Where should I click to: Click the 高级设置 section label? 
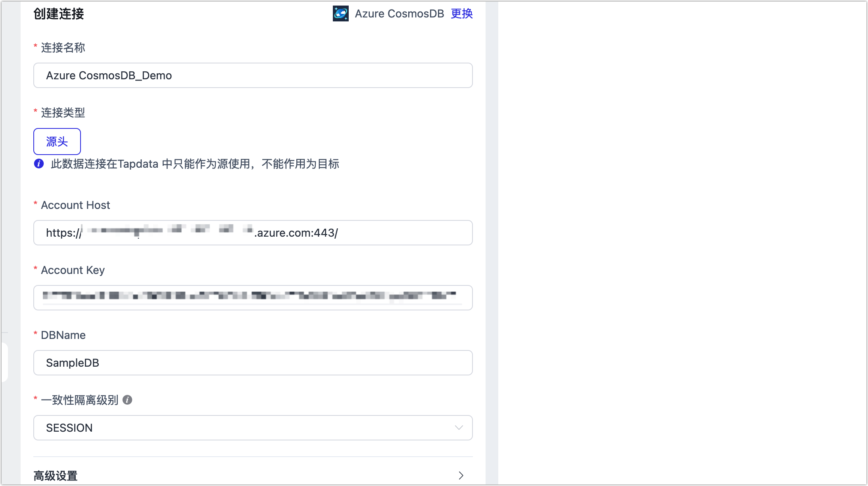click(55, 475)
